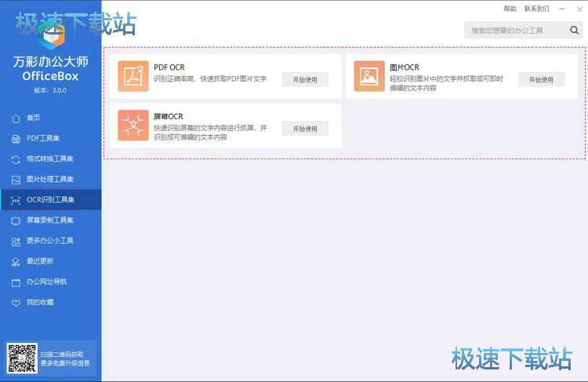The height and width of the screenshot is (382, 588).
Task: Click the 办公网址导航 window icon
Action: point(16,282)
